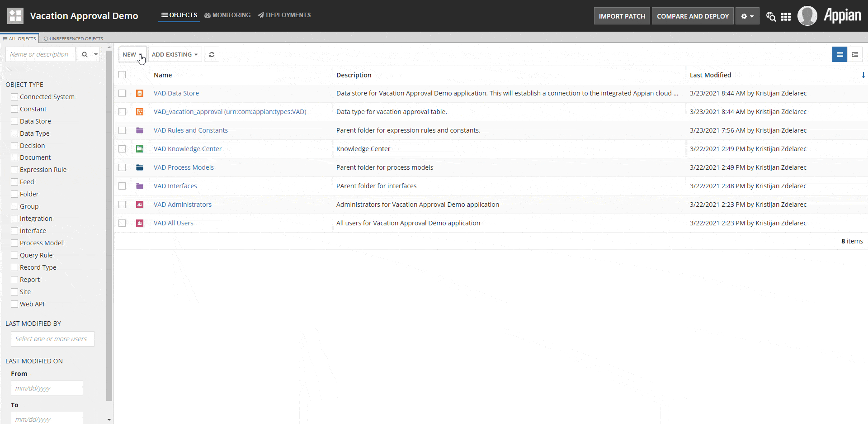Open the user avatar profile icon

tap(807, 16)
